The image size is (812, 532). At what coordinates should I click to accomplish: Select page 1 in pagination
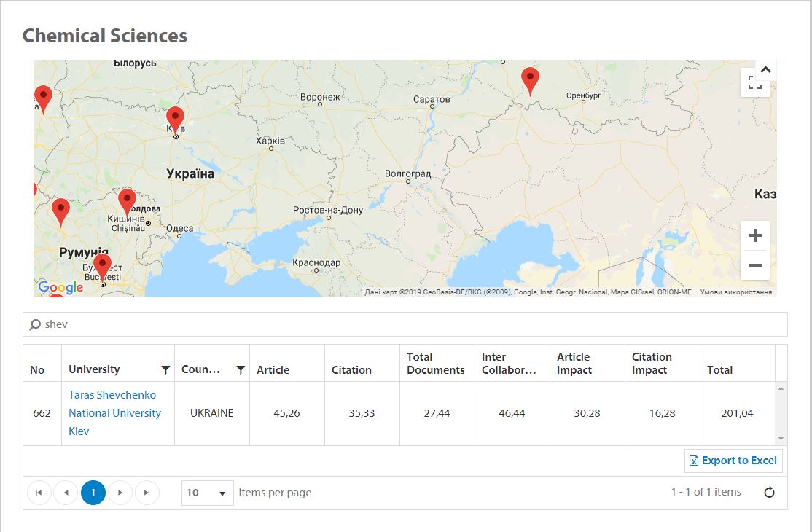(x=93, y=493)
